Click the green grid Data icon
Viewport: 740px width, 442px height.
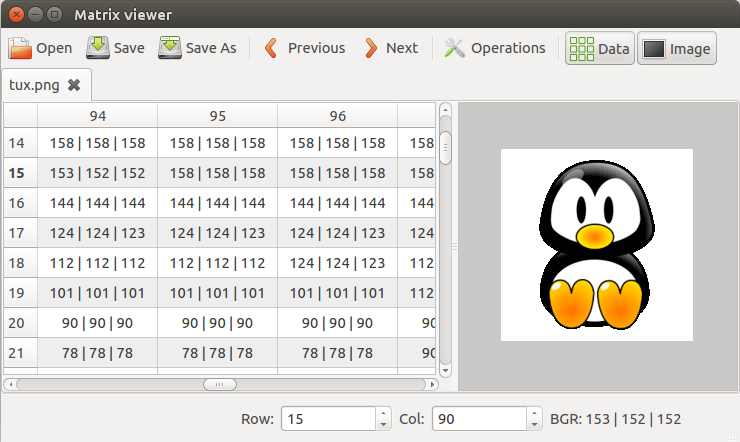click(x=581, y=49)
